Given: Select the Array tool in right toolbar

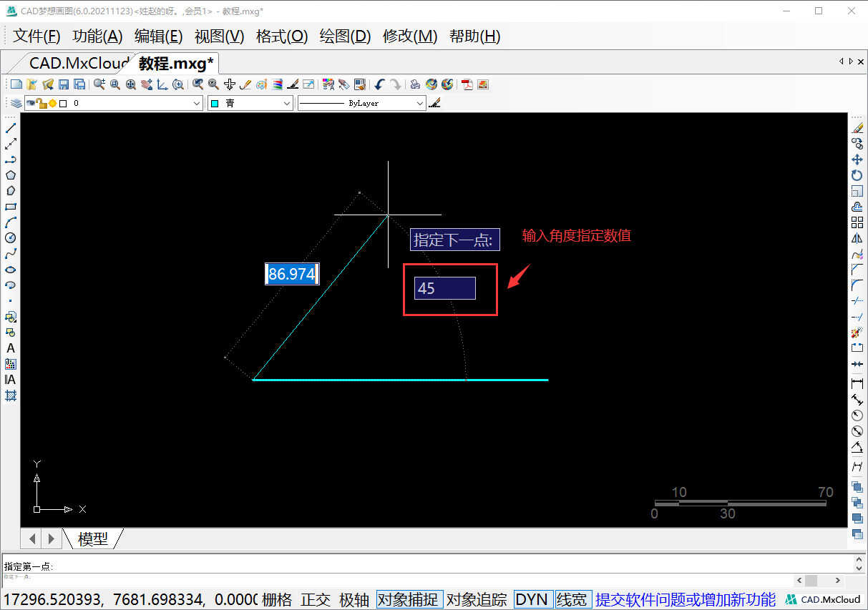Looking at the screenshot, I should point(857,222).
